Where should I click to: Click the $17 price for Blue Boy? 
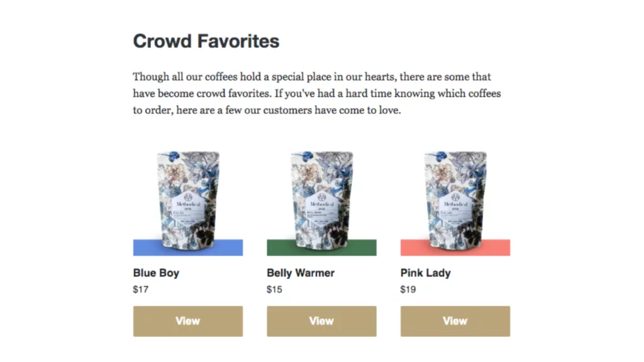point(140,289)
